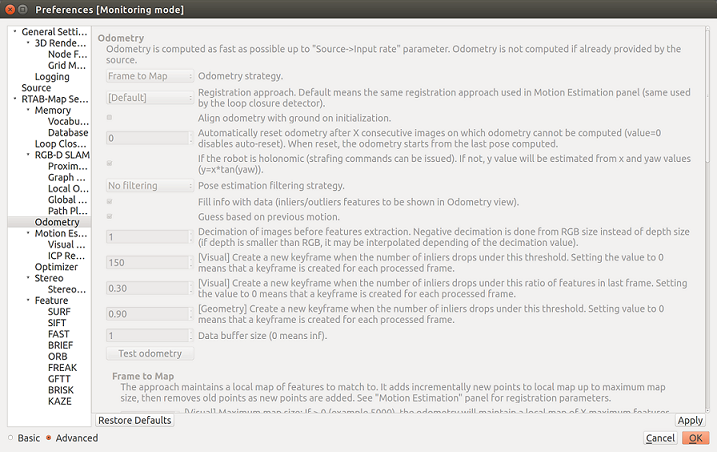This screenshot has height=452, width=717.
Task: Click the Restore Defaults button
Action: (135, 420)
